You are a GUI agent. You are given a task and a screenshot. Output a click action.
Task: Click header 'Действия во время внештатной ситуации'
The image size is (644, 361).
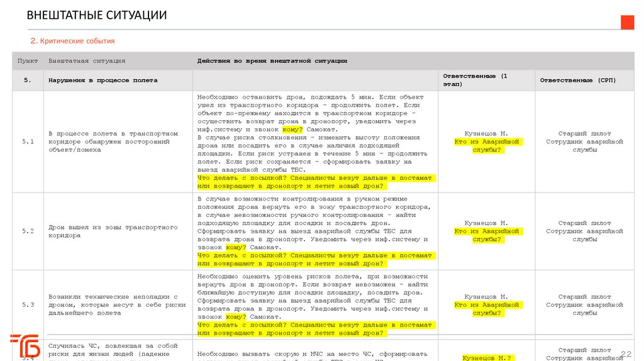pyautogui.click(x=272, y=61)
